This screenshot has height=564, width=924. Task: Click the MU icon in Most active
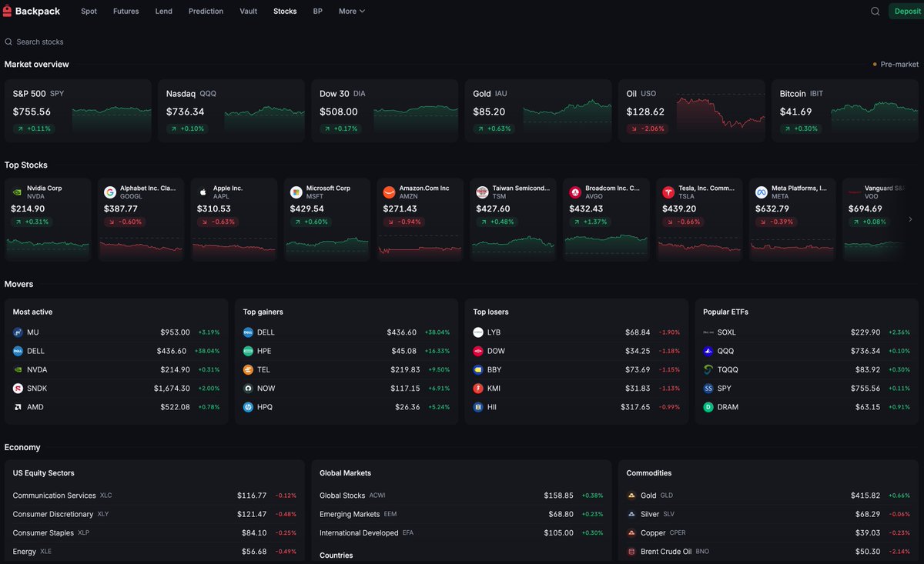point(18,332)
